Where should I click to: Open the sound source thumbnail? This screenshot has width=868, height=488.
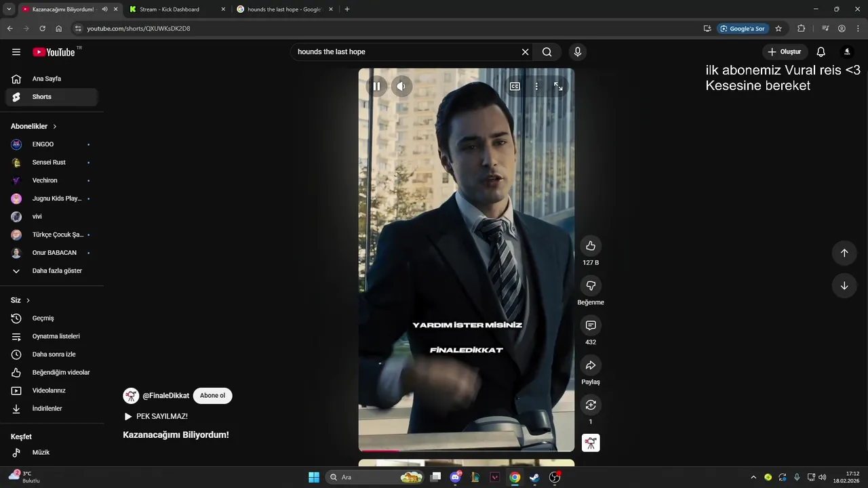pyautogui.click(x=591, y=443)
